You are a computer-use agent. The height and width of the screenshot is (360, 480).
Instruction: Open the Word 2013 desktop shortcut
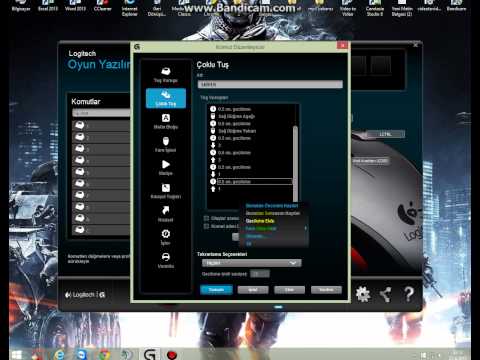click(75, 6)
